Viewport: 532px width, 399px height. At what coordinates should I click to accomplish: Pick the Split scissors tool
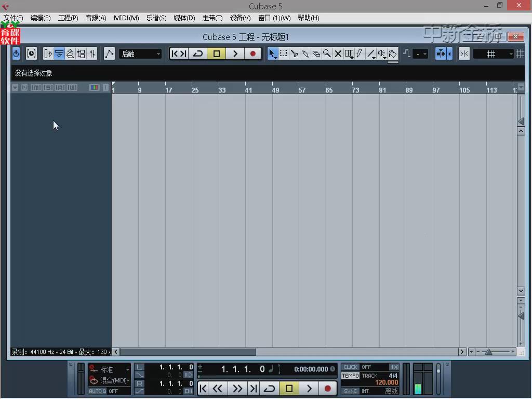coord(294,54)
